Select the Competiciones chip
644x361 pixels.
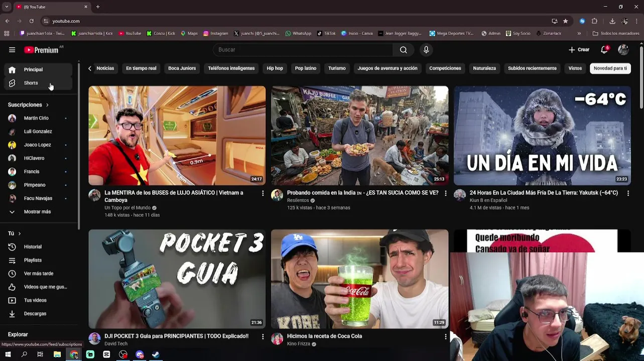(445, 68)
